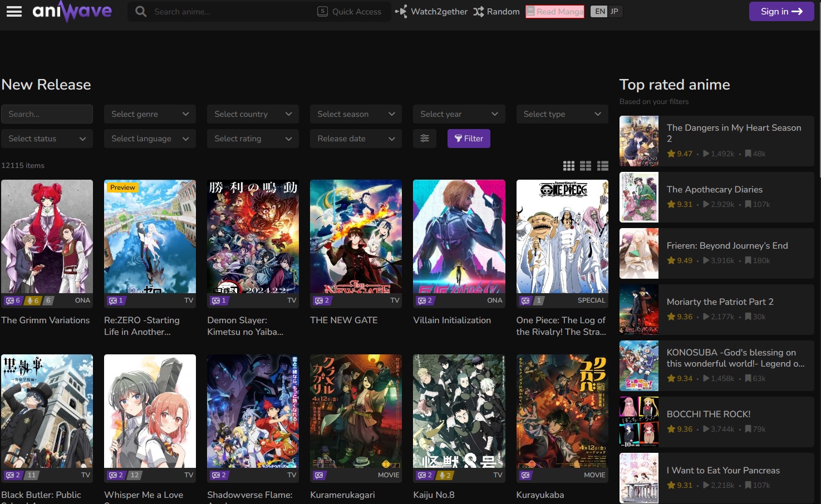Open the hamburger menu icon
The image size is (821, 504).
pos(14,11)
